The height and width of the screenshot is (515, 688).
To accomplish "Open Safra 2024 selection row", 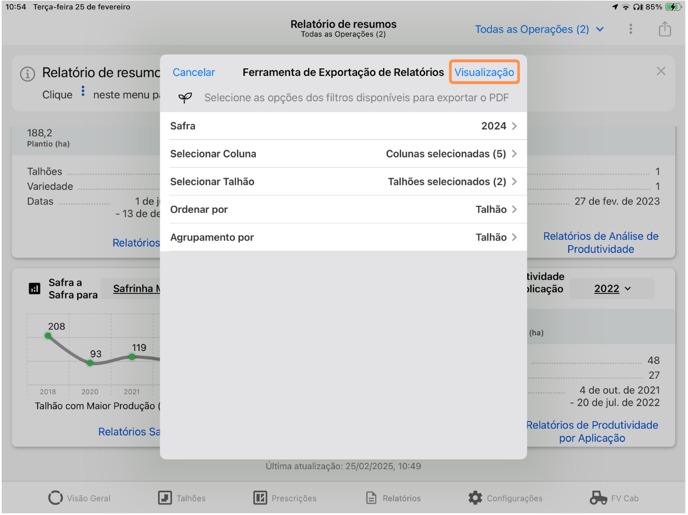I will [x=343, y=126].
